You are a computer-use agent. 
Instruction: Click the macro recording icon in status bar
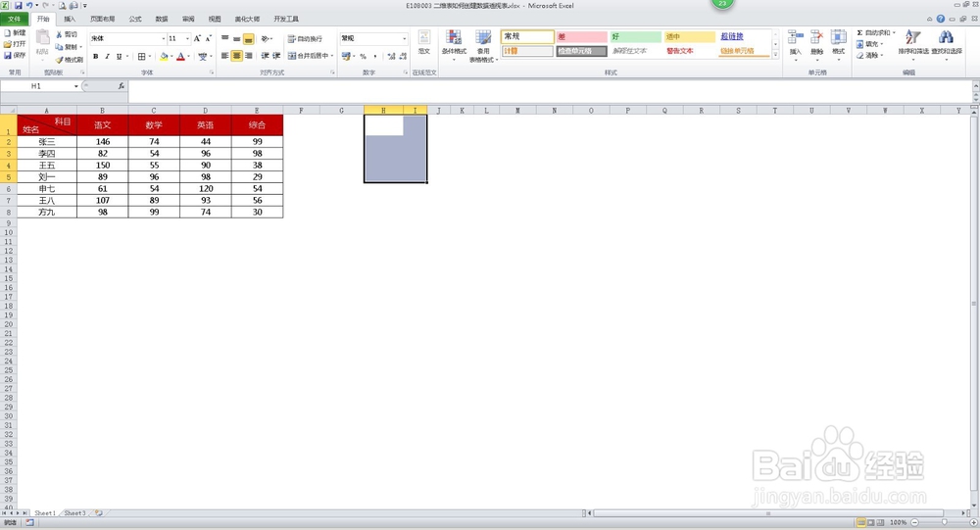pos(29,522)
